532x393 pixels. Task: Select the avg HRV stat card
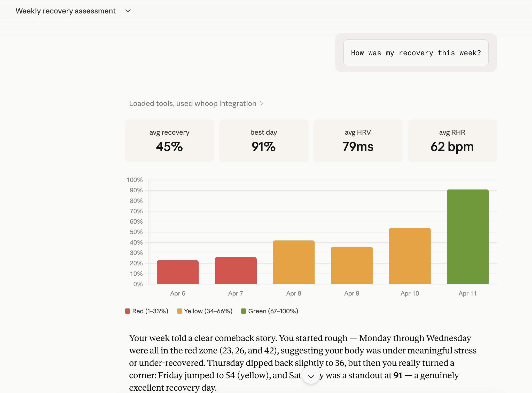click(x=358, y=141)
